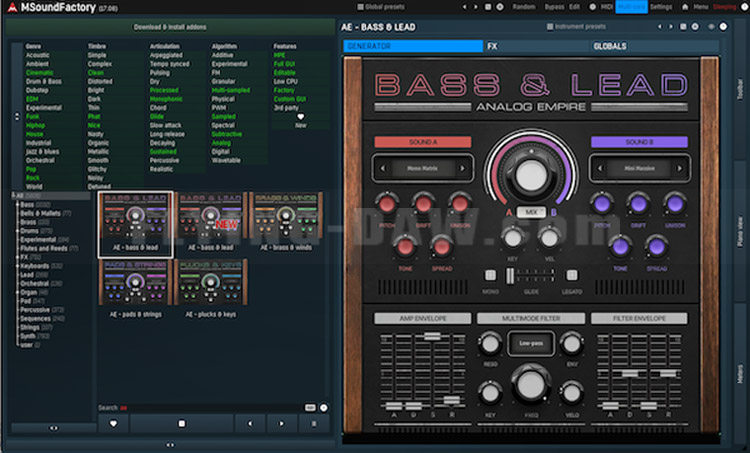Click the Edit button

coord(574,7)
